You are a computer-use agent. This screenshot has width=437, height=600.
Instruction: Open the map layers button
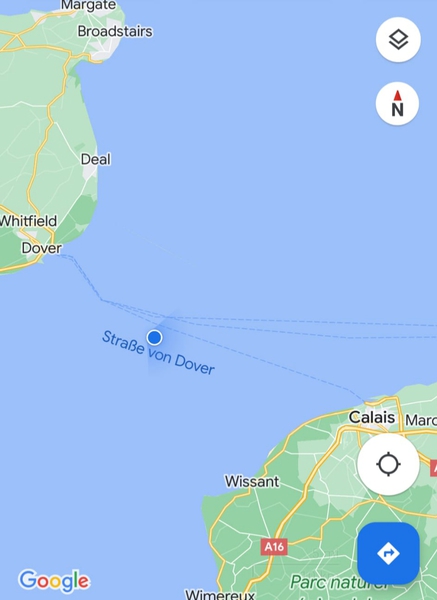coord(398,39)
